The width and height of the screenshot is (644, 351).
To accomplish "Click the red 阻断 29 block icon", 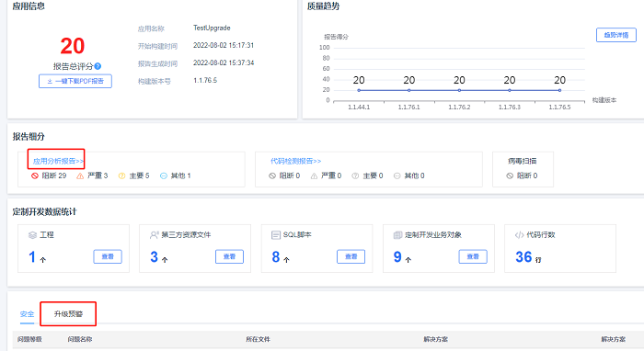I will pos(35,175).
